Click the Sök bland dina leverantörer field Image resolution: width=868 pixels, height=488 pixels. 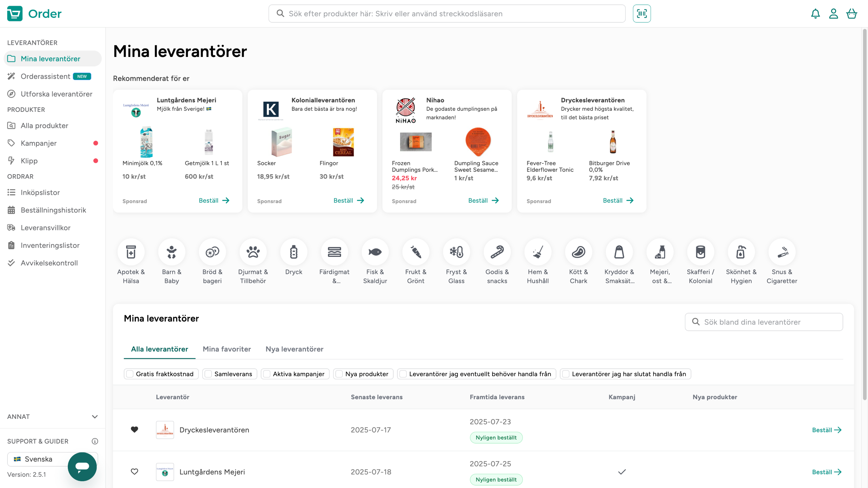[x=764, y=322]
